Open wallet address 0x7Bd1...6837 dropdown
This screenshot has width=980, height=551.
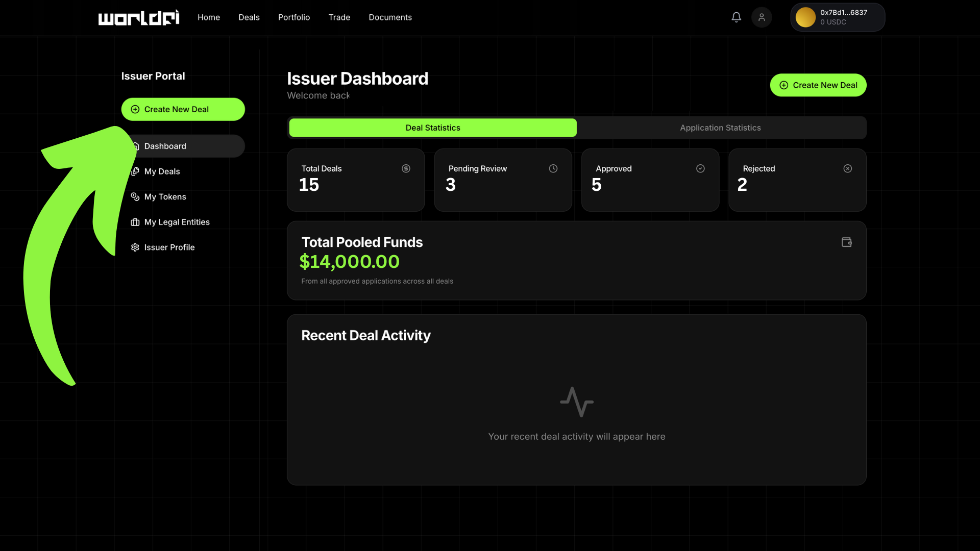pos(844,17)
